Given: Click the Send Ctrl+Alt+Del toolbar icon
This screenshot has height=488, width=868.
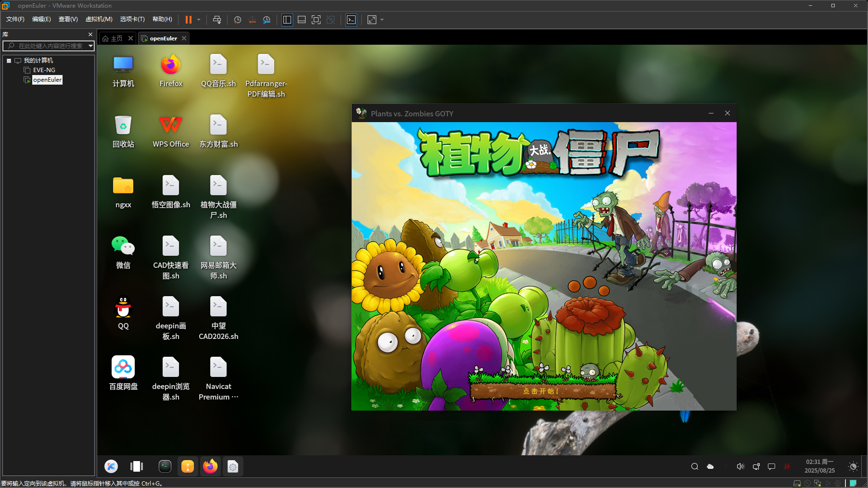Looking at the screenshot, I should [x=217, y=20].
